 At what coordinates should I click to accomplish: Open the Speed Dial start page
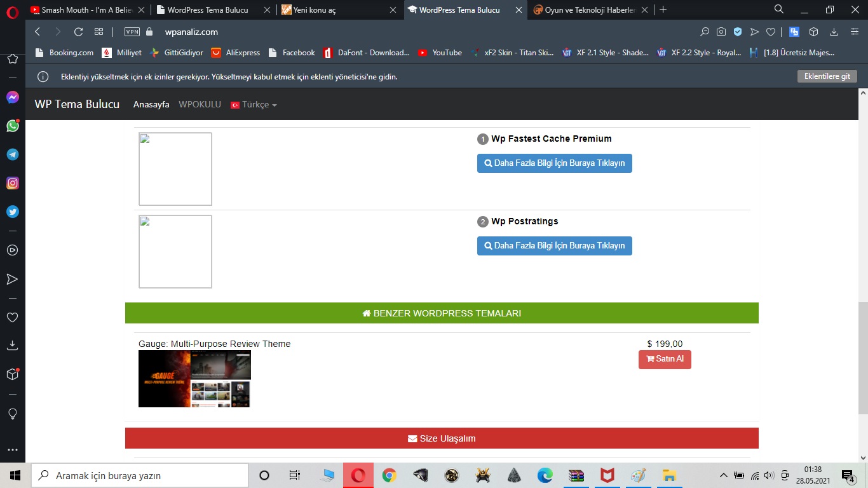pos(98,32)
